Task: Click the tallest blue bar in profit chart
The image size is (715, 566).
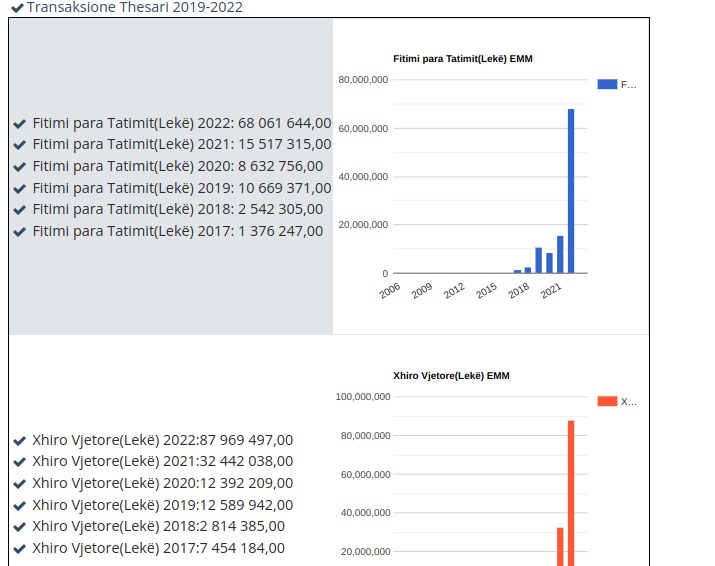Action: (571, 190)
